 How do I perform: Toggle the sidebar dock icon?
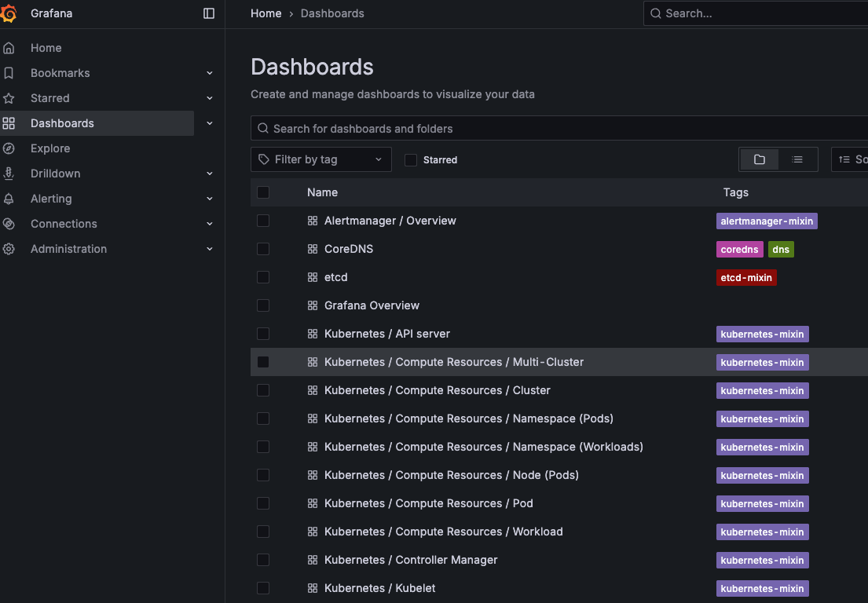209,13
